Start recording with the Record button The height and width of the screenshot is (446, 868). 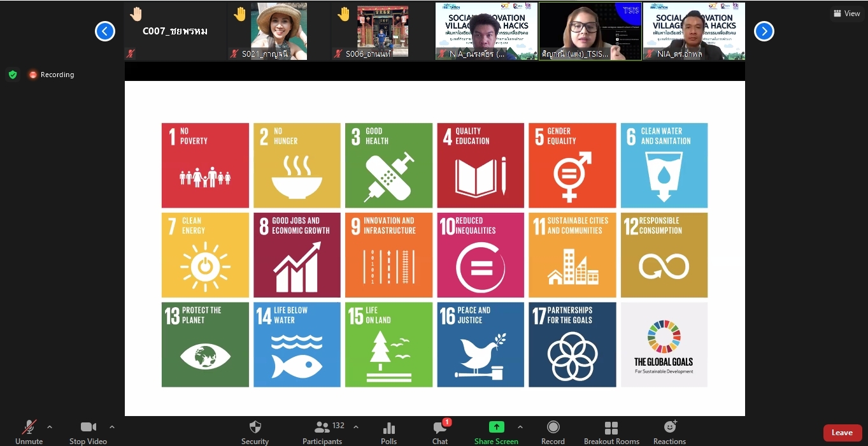click(x=553, y=432)
